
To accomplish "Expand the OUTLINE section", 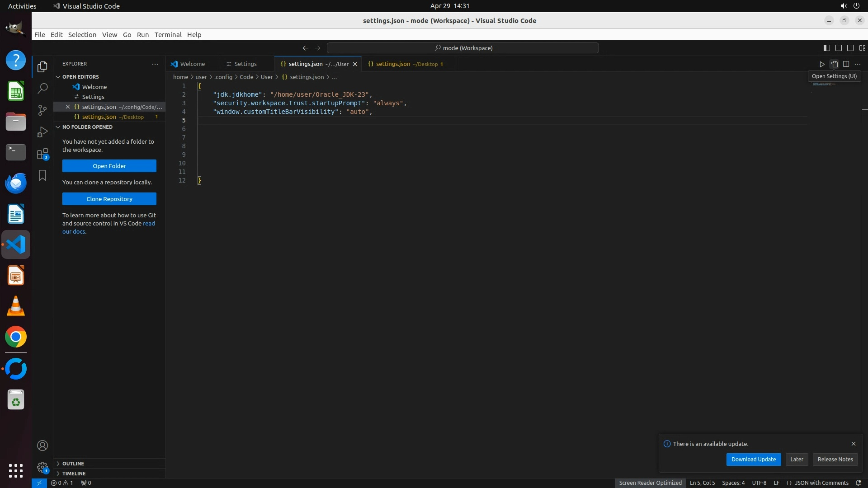I will 73,464.
